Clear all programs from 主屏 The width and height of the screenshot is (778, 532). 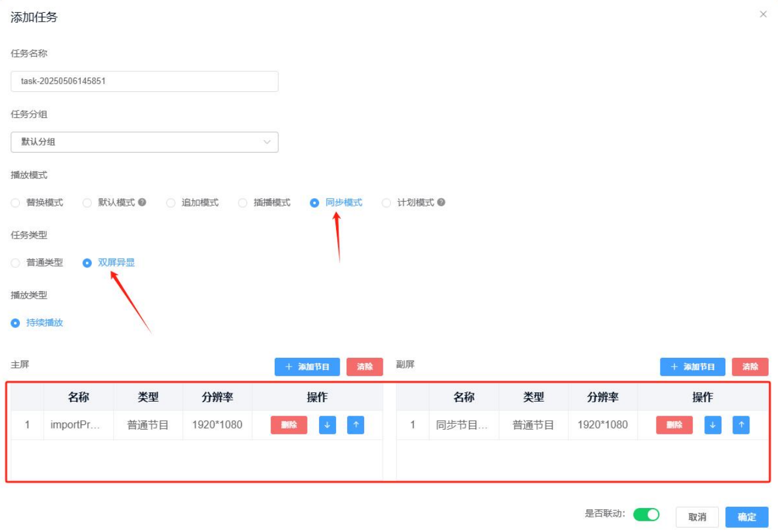365,367
